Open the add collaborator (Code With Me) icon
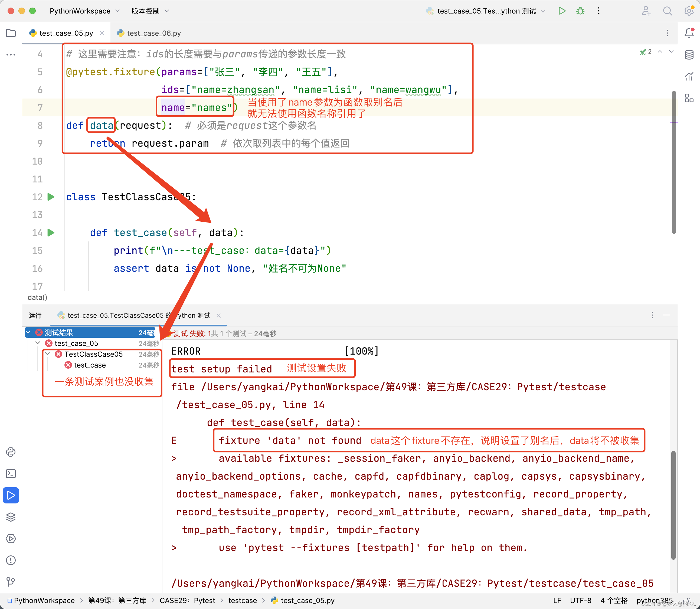 pyautogui.click(x=646, y=11)
